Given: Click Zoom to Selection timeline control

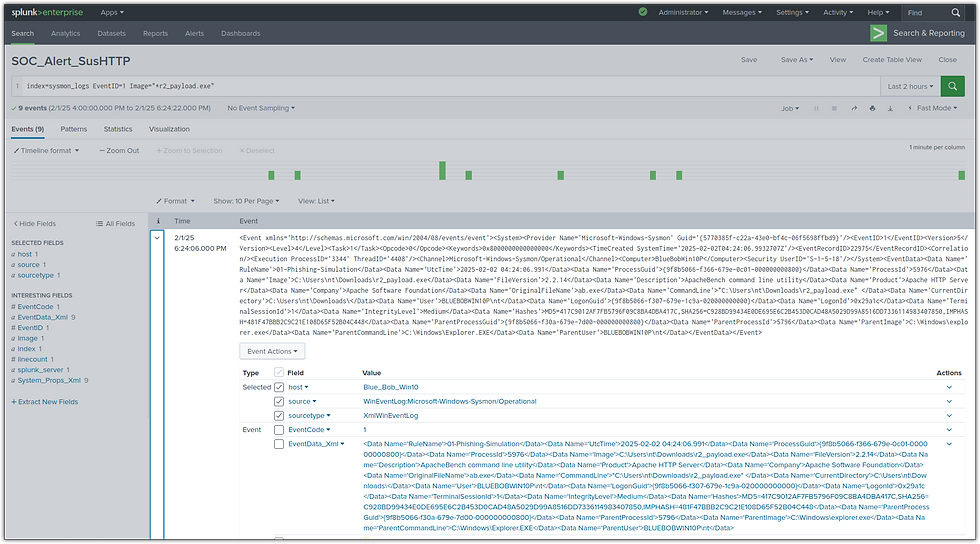Looking at the screenshot, I should 189,151.
